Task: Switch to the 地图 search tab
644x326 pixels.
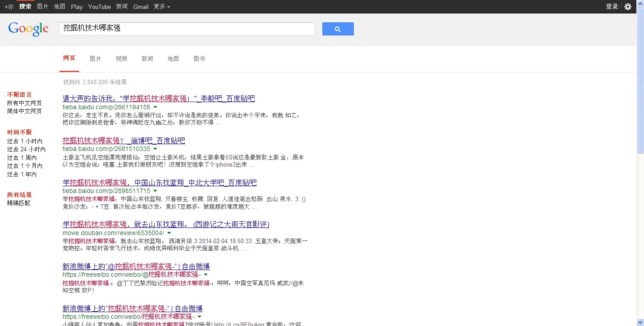Action: coord(173,59)
